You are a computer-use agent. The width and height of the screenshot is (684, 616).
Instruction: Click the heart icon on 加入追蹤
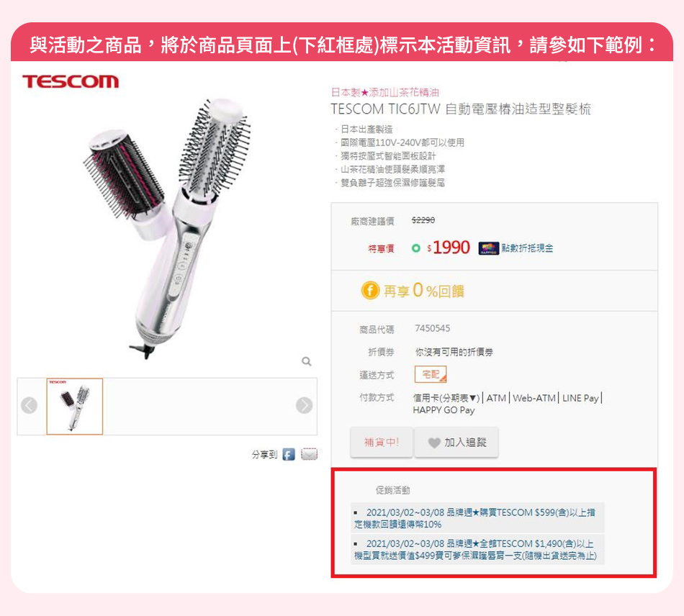click(x=434, y=443)
